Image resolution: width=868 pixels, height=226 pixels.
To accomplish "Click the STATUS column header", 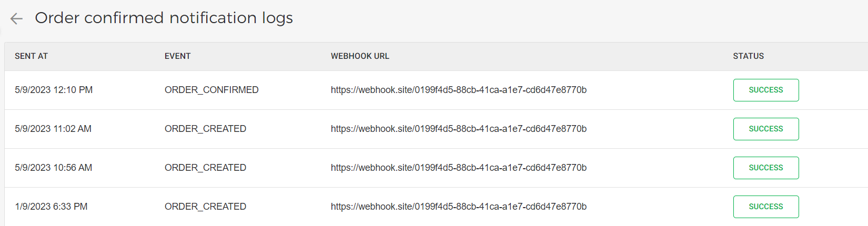I will click(748, 56).
